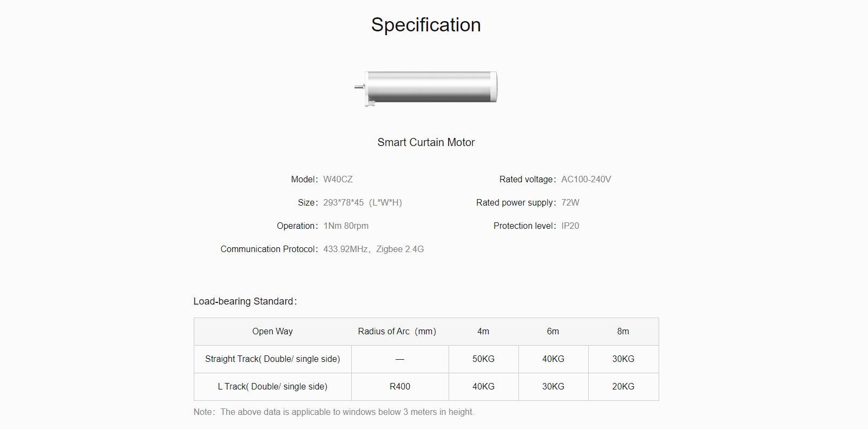Select the 50KG cell under 4m
The height and width of the screenshot is (429, 868).
tap(484, 359)
